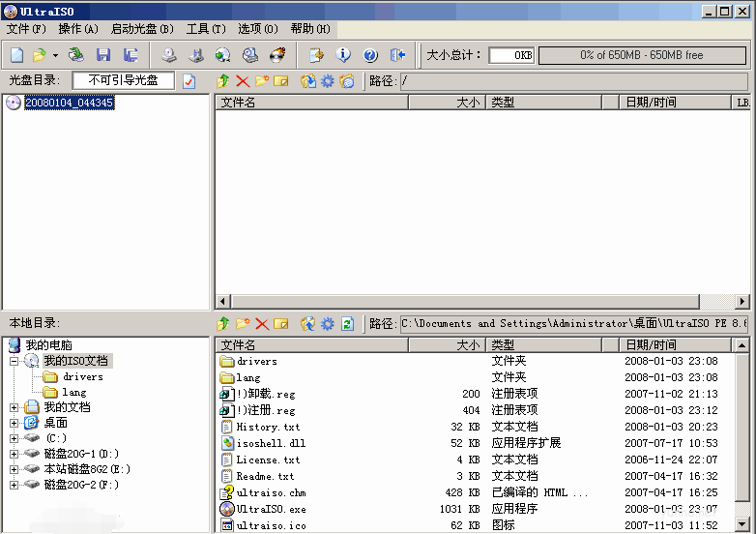Click the go-up arrow icon in the local toolbar
The width and height of the screenshot is (756, 534).
pyautogui.click(x=223, y=324)
